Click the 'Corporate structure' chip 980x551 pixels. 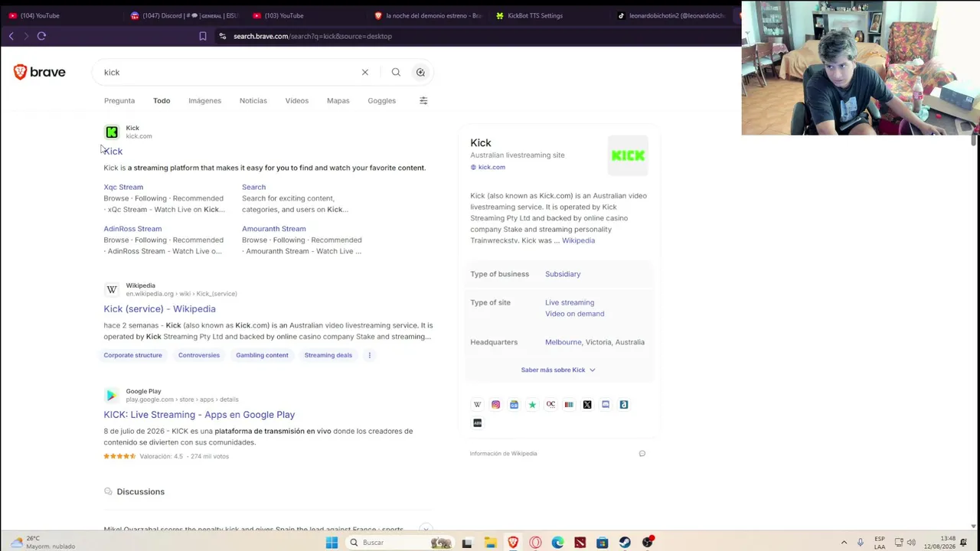[132, 355]
